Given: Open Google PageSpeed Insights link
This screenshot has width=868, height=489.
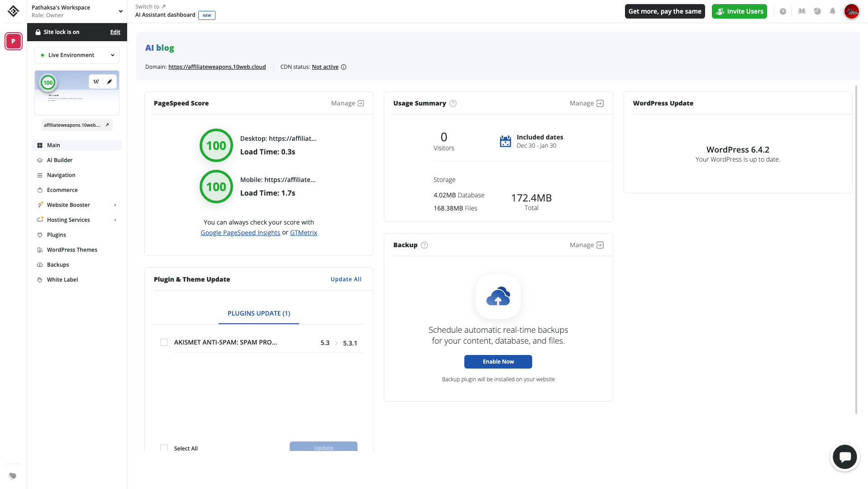Looking at the screenshot, I should [x=240, y=232].
